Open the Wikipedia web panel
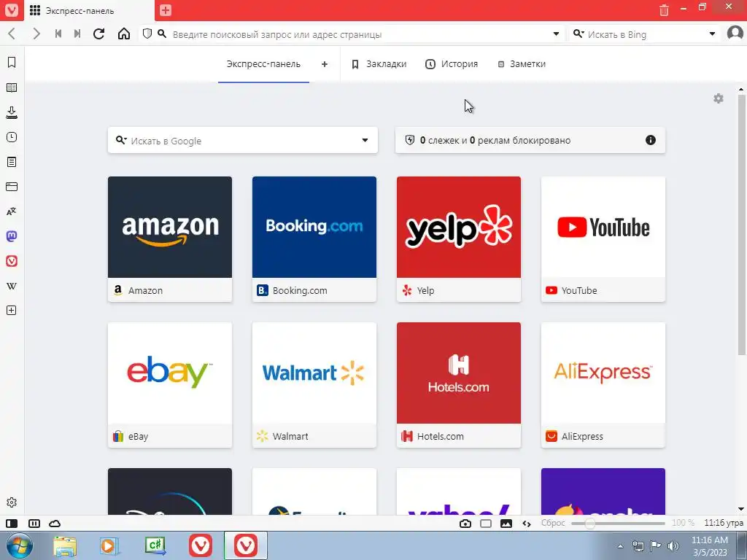The image size is (747, 560). tap(12, 286)
